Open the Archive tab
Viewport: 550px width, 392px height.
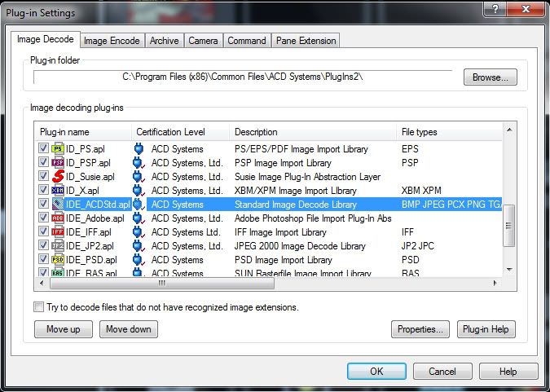click(164, 41)
